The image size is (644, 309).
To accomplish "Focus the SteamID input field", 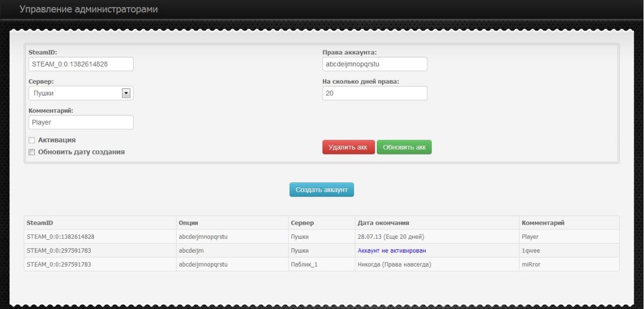I will [x=80, y=64].
